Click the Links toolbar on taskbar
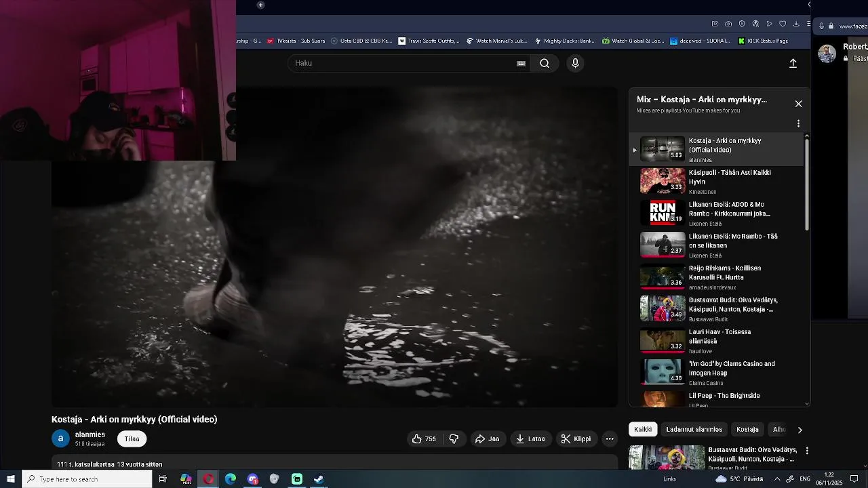The width and height of the screenshot is (868, 488). [x=669, y=479]
